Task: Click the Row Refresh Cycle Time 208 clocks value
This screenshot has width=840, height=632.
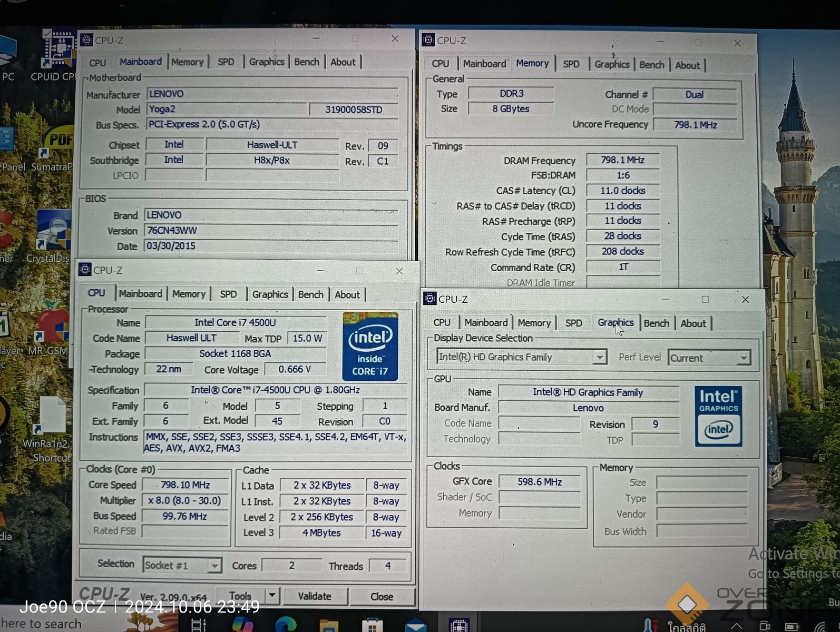Action: [623, 252]
